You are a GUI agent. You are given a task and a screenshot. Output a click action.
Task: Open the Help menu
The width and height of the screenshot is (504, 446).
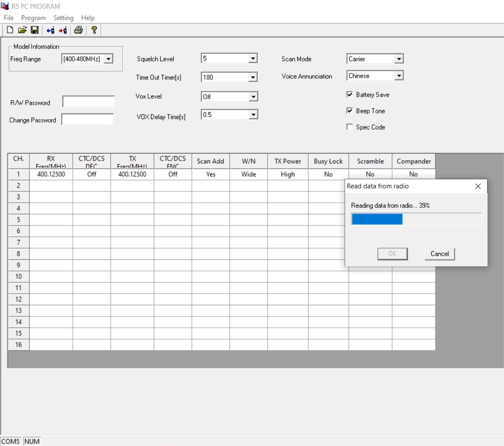pyautogui.click(x=88, y=18)
